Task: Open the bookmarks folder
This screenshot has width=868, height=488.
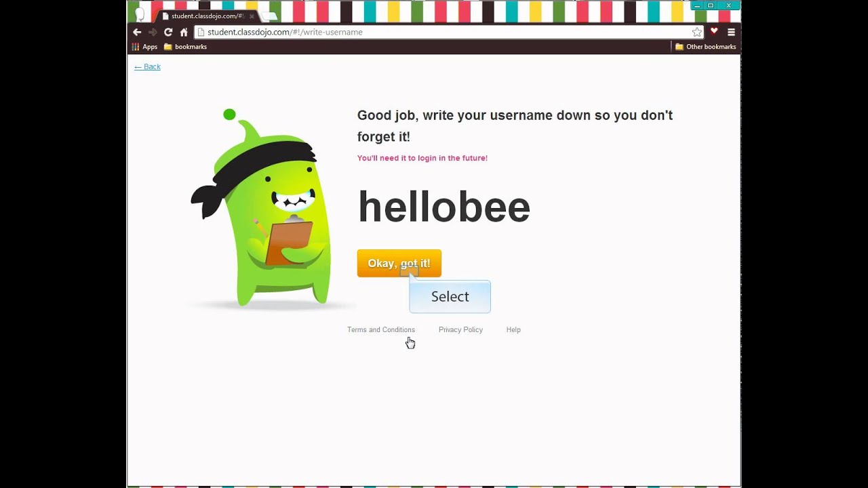Action: click(x=185, y=47)
